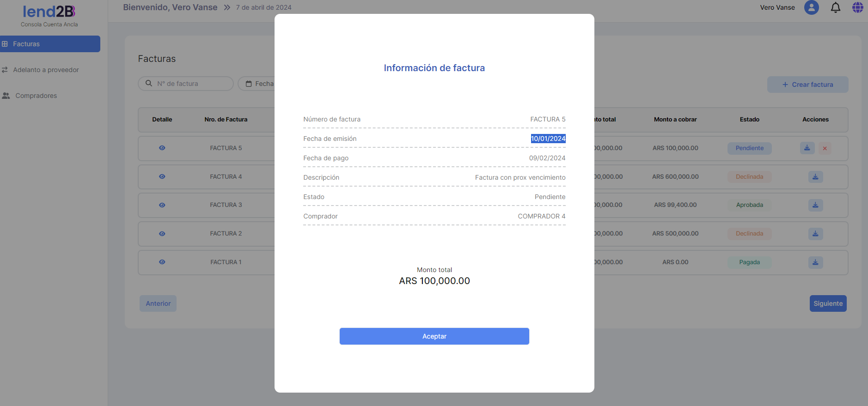The width and height of the screenshot is (868, 406).
Task: Focus the Nº de factura search field
Action: click(189, 84)
